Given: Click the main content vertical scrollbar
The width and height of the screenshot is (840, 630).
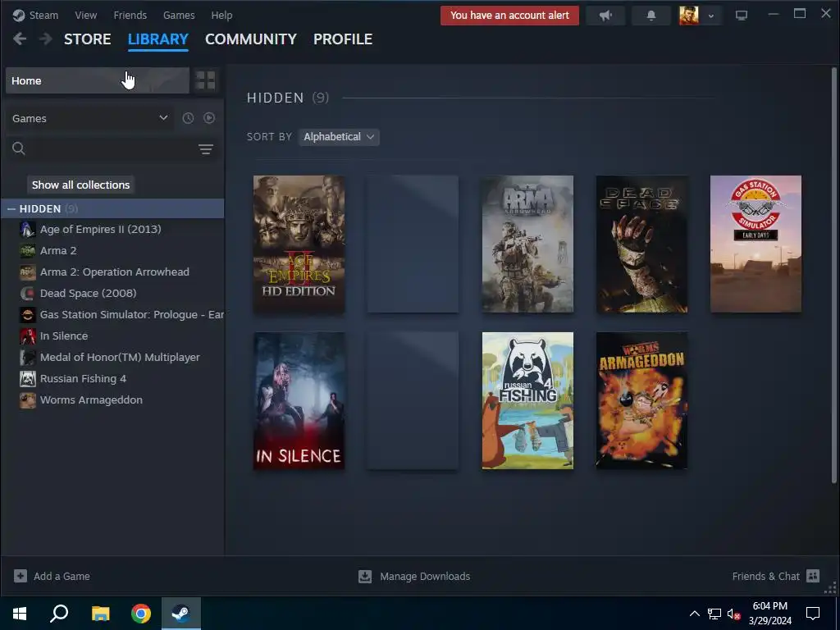Looking at the screenshot, I should point(833,275).
